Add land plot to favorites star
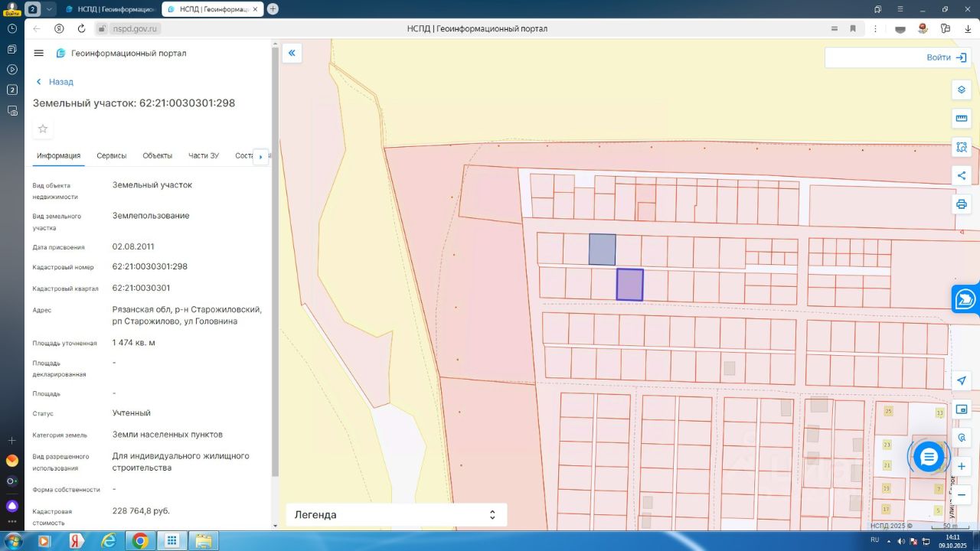The height and width of the screenshot is (551, 980). [x=43, y=129]
